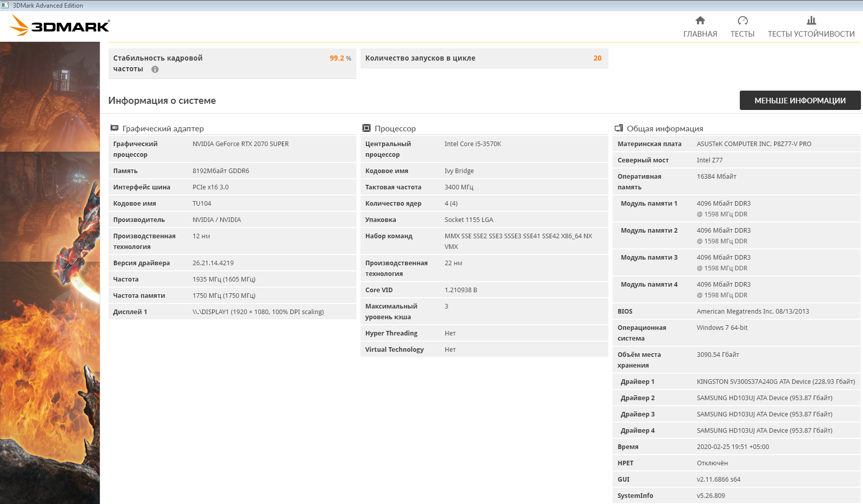Click the info icon next to frame rate stability

(x=155, y=69)
